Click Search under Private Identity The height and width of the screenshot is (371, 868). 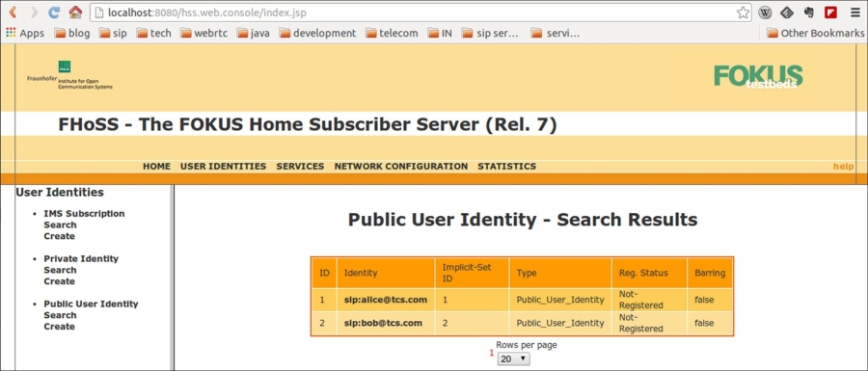pos(60,270)
